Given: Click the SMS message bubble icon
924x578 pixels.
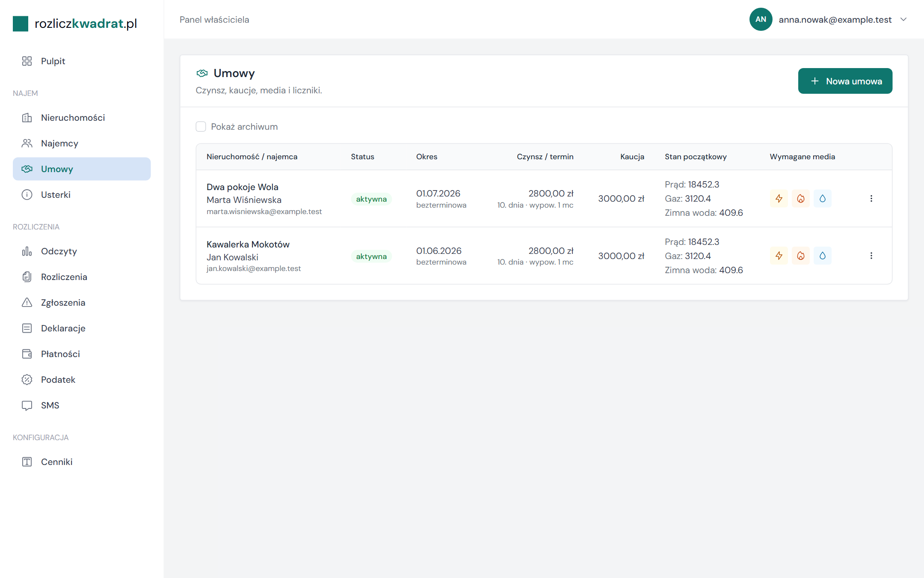Looking at the screenshot, I should (27, 405).
